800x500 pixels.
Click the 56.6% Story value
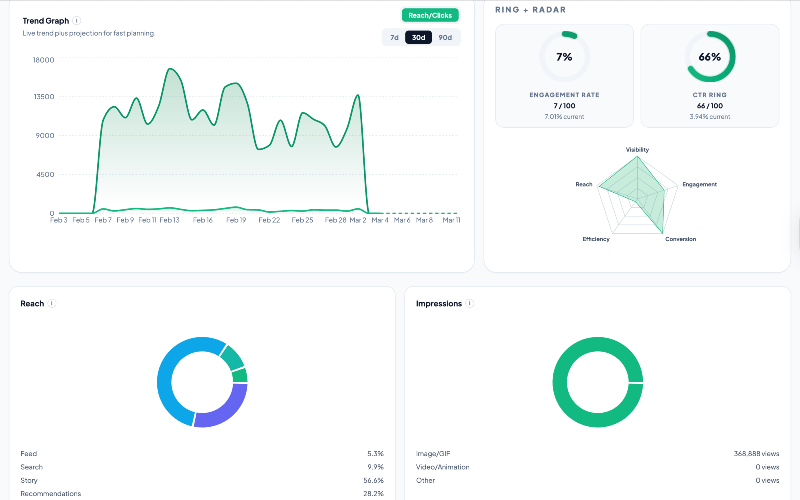pyautogui.click(x=373, y=481)
